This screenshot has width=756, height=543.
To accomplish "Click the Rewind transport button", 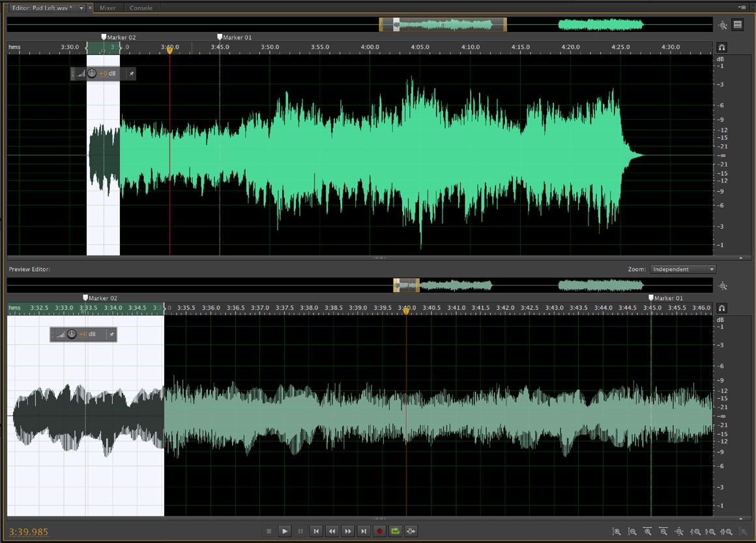I will point(332,531).
